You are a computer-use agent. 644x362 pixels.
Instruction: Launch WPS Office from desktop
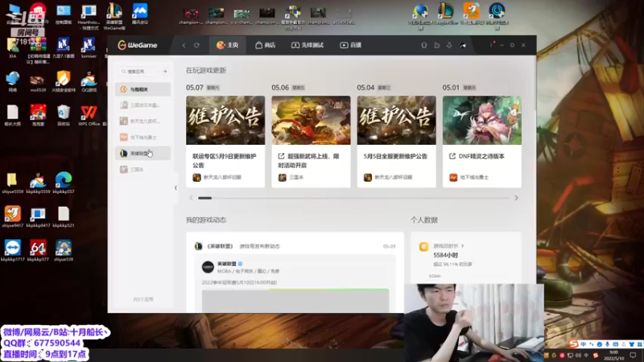pos(89,115)
